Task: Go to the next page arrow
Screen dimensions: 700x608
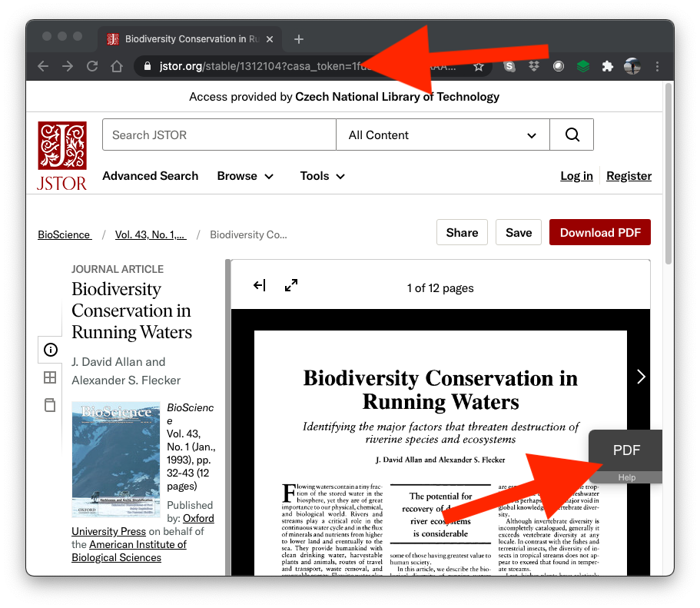Action: click(641, 377)
